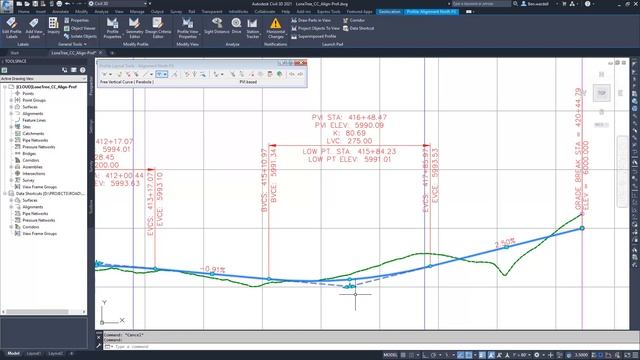Viewport: 640px width, 360px height.
Task: Click Object Viewer in General Tools
Action: coord(80,28)
